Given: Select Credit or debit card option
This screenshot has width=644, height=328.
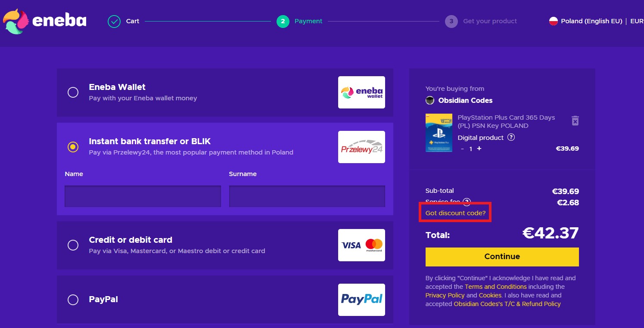Looking at the screenshot, I should coord(73,245).
